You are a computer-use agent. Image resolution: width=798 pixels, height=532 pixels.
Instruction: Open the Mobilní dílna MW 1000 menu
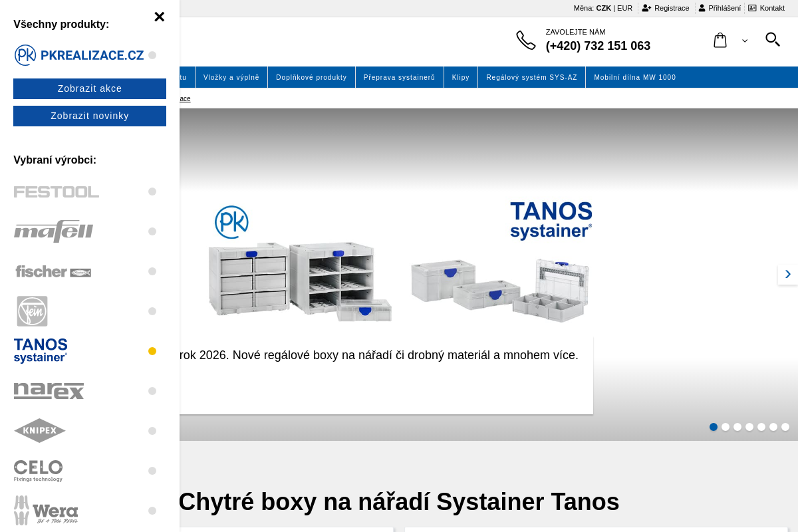pos(635,77)
